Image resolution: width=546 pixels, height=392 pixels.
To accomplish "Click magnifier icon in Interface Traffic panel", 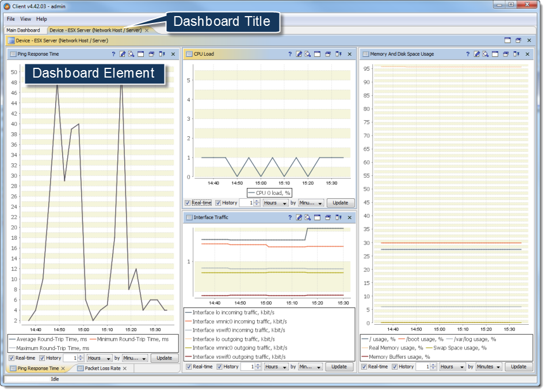I will tap(308, 217).
